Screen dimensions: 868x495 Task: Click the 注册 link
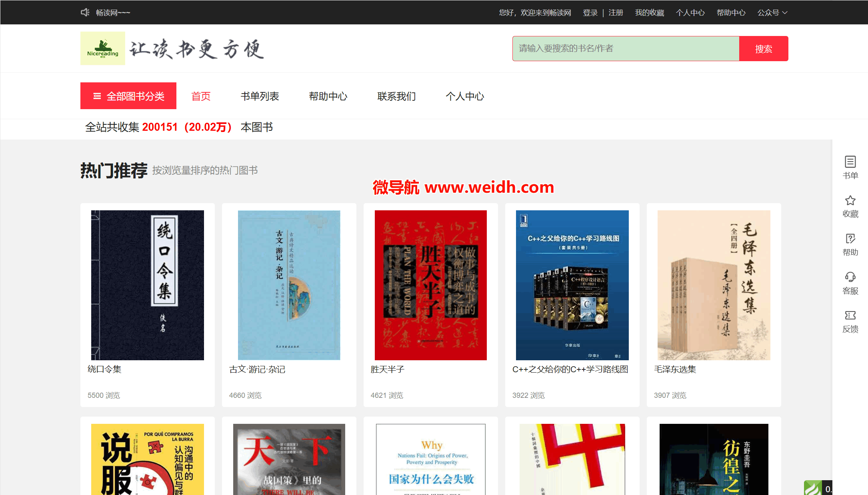[616, 13]
